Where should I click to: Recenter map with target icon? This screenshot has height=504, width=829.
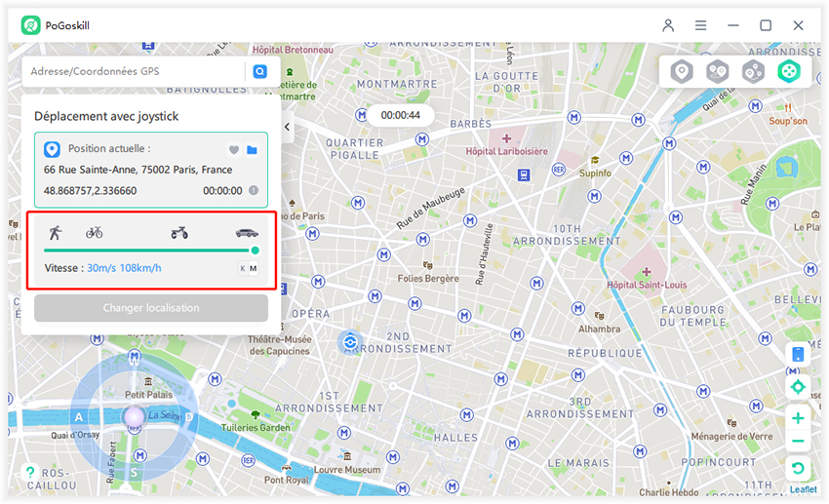[798, 387]
